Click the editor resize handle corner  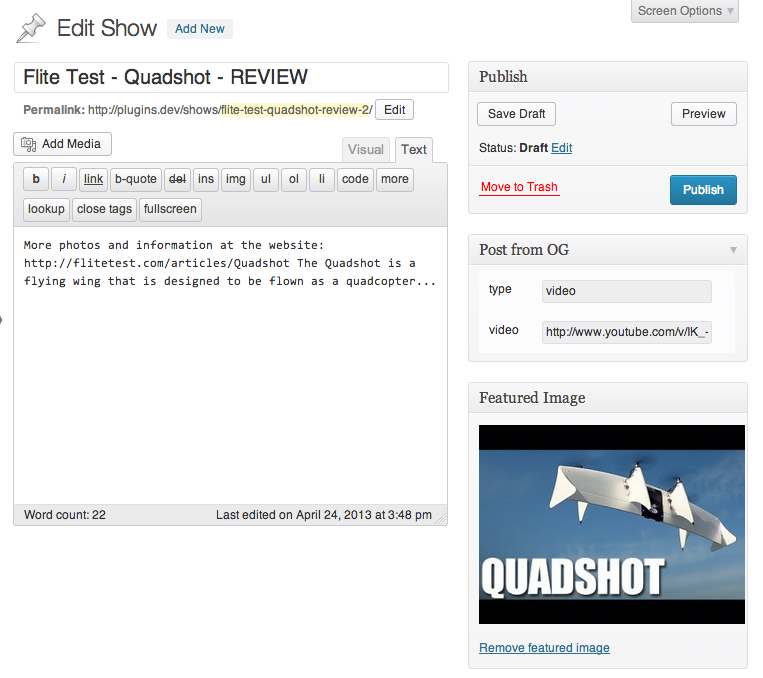click(441, 519)
